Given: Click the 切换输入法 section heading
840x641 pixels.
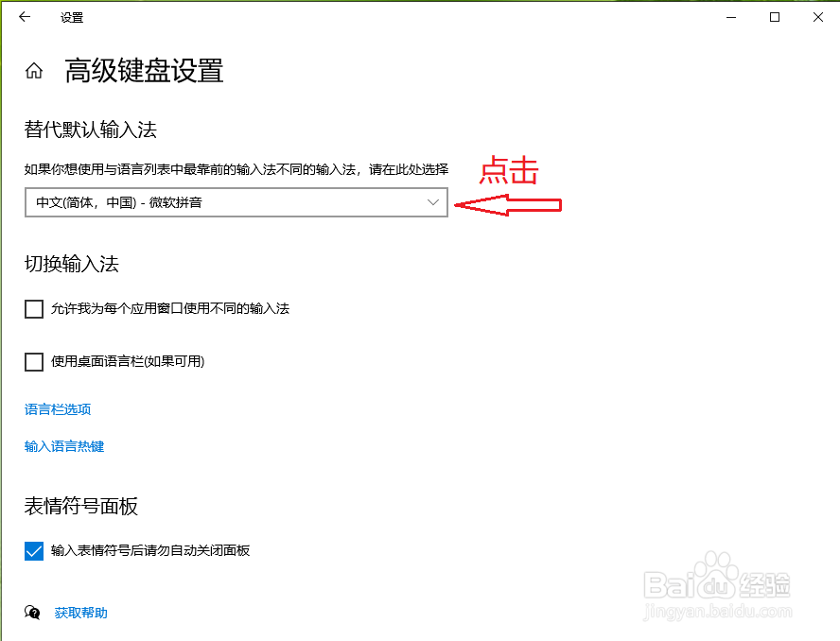Looking at the screenshot, I should [72, 264].
